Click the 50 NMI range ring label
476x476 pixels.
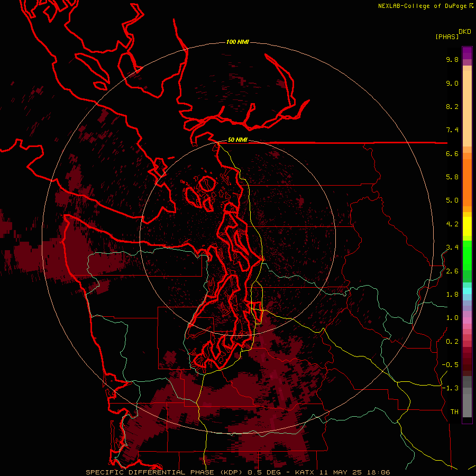[237, 140]
